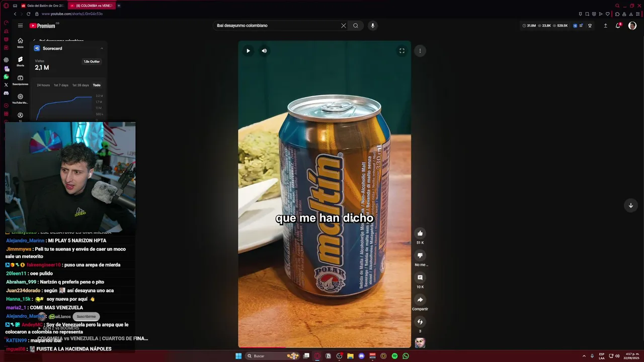644x362 pixels.
Task: Click the address bar URL
Action: pyautogui.click(x=72, y=14)
